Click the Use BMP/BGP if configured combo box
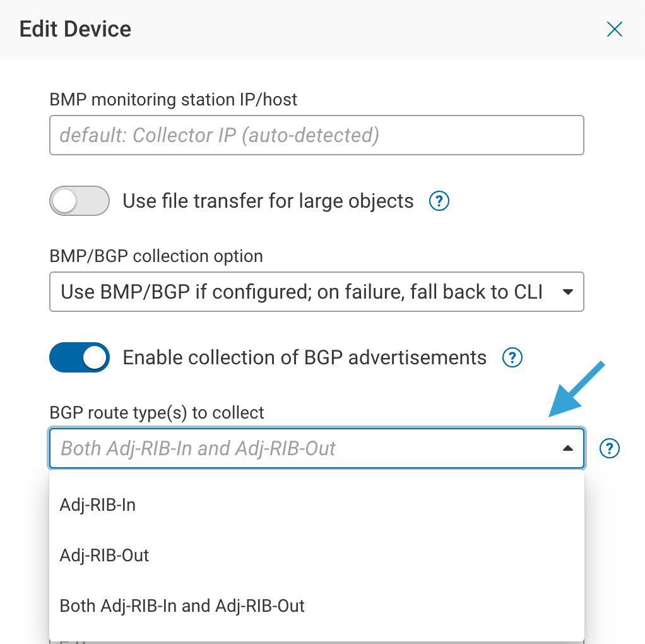Image resolution: width=645 pixels, height=644 pixels. [x=316, y=292]
